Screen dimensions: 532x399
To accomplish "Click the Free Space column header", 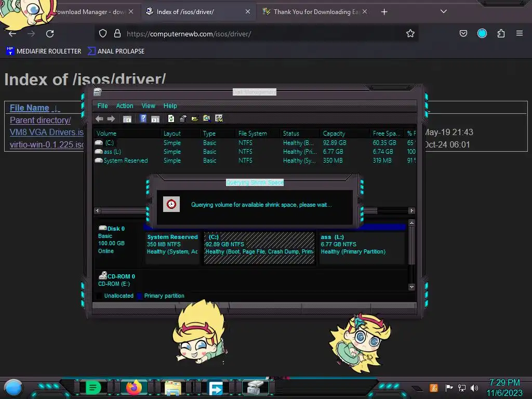I will coord(388,134).
